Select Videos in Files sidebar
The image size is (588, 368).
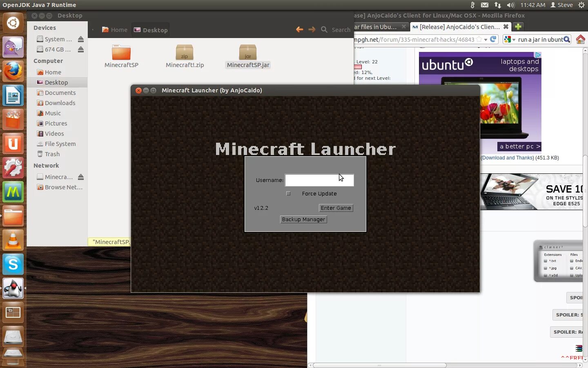[57, 133]
